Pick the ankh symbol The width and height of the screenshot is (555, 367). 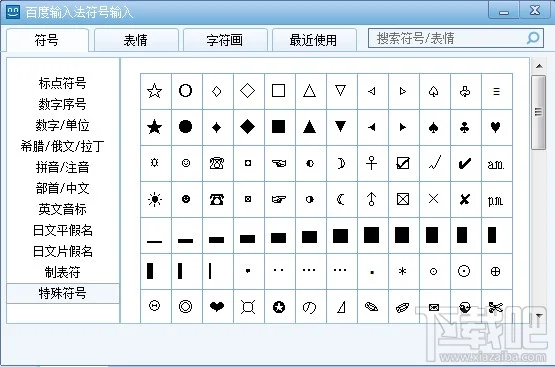[x=372, y=163]
